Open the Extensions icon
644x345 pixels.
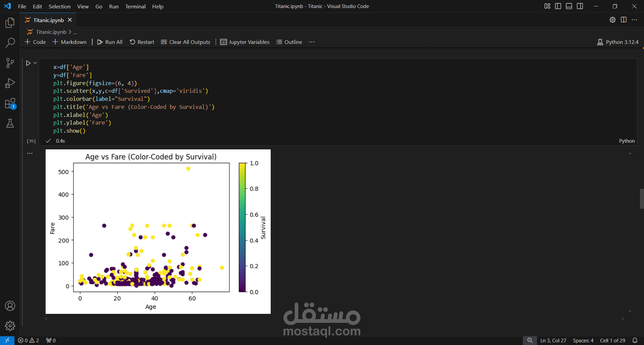10,103
